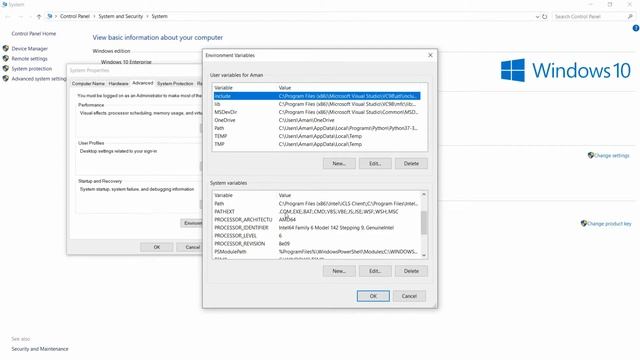
Task: Click OK in System Properties window
Action: pyautogui.click(x=157, y=247)
